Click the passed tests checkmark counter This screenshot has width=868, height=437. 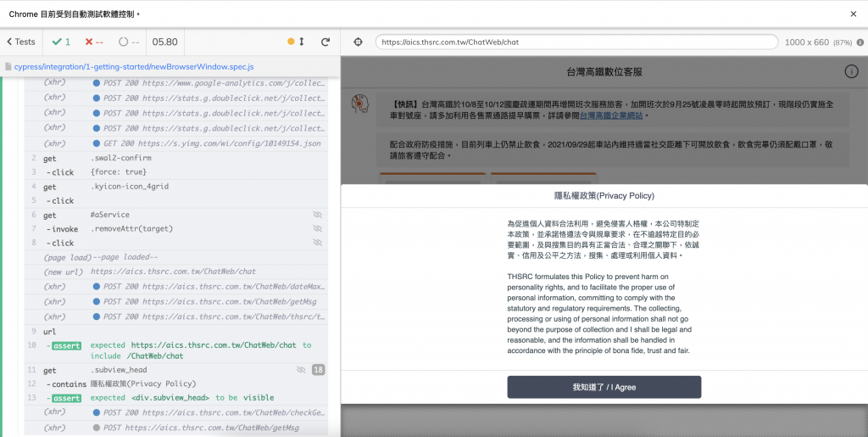point(61,42)
